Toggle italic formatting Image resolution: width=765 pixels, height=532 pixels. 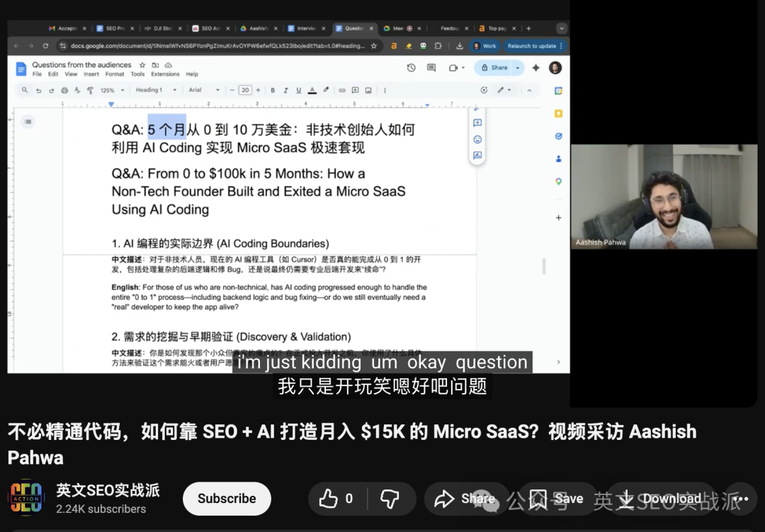(286, 90)
